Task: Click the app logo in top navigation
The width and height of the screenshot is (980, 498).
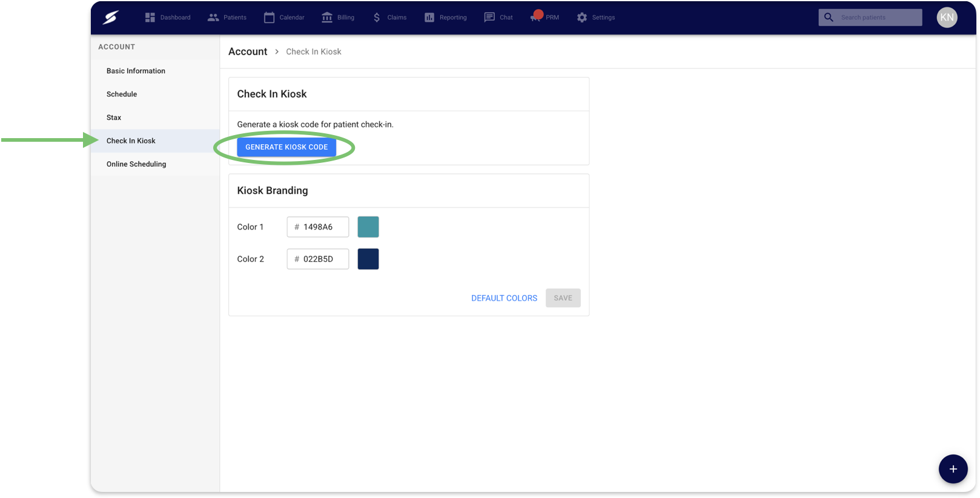Action: 110,18
